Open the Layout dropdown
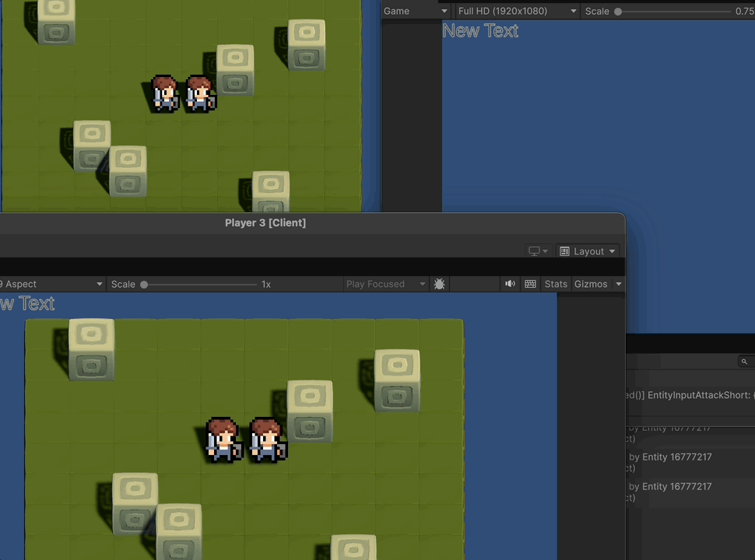Viewport: 755px width, 560px height. [x=588, y=251]
